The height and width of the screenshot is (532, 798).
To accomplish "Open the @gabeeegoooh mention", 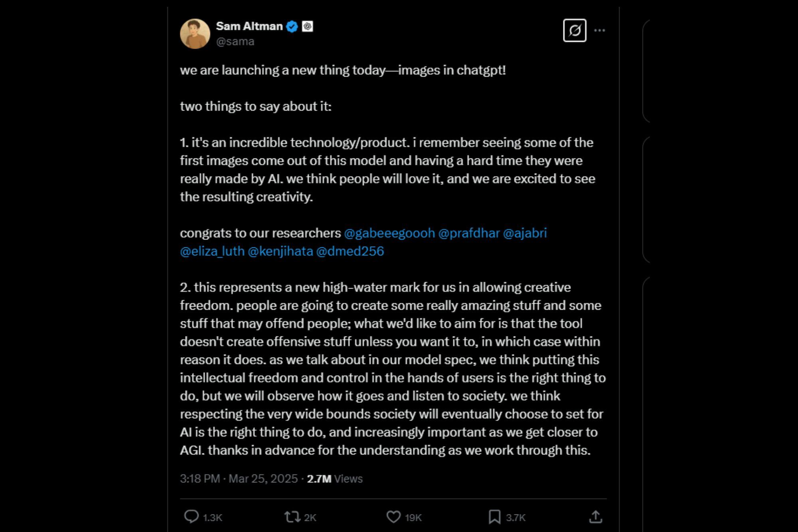I will click(389, 233).
